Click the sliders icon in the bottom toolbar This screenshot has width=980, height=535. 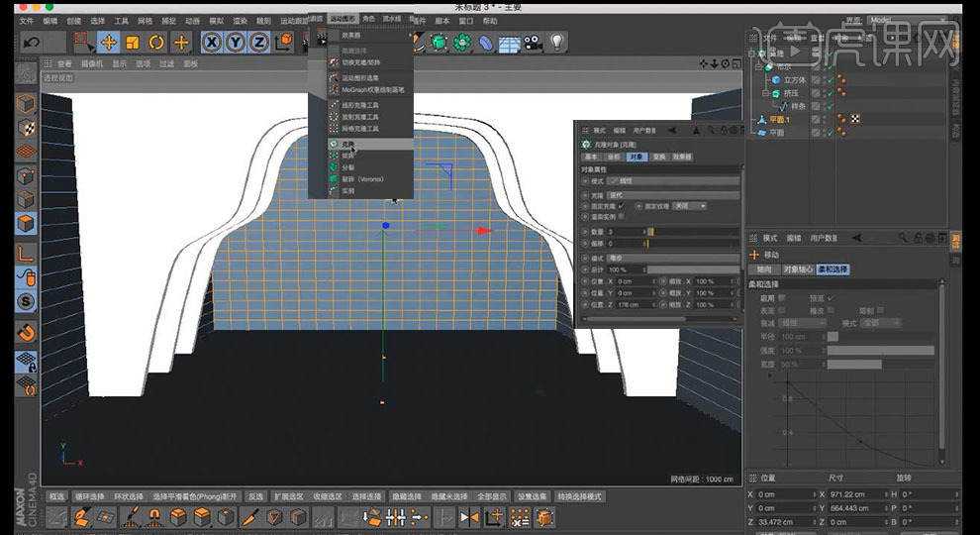(396, 517)
